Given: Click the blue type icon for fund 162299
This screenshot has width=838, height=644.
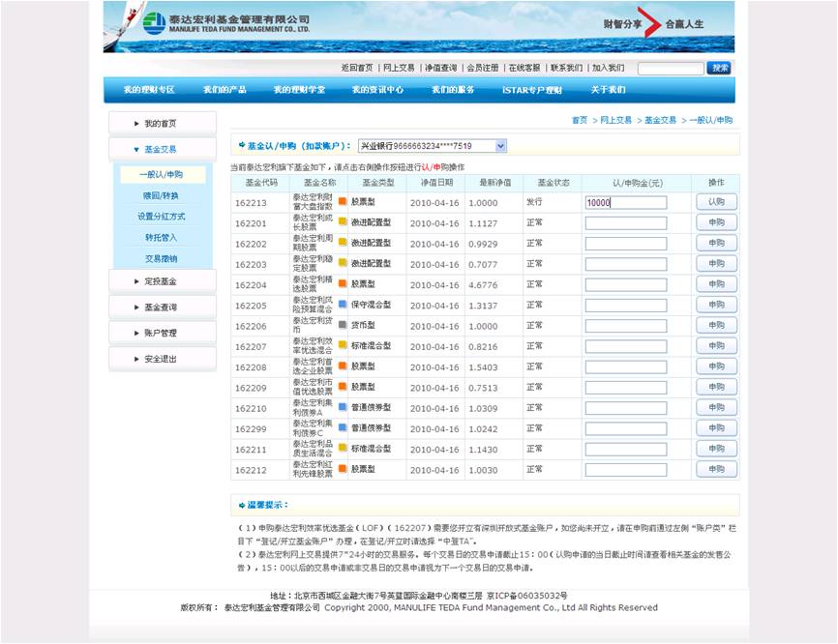Looking at the screenshot, I should click(x=343, y=427).
